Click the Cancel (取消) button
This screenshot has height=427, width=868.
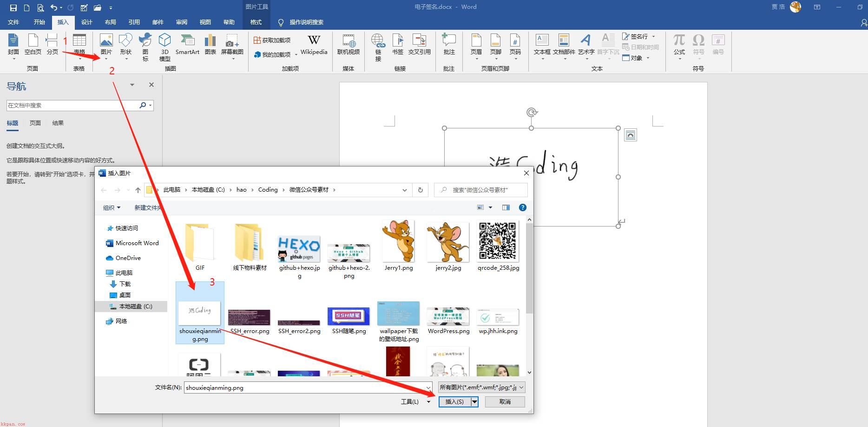tap(505, 401)
